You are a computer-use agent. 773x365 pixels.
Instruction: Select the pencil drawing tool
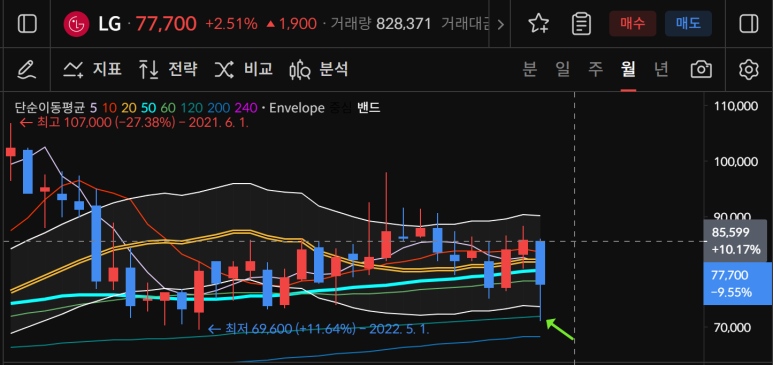pyautogui.click(x=27, y=70)
